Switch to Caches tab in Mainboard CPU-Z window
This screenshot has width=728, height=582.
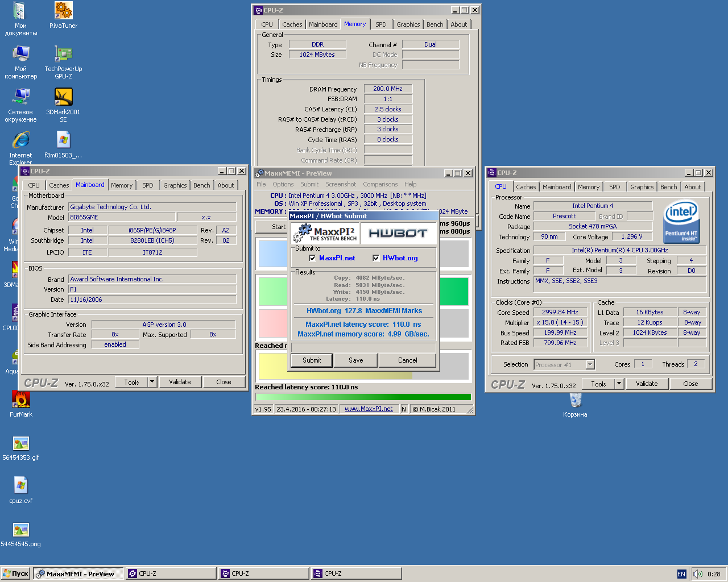(59, 185)
